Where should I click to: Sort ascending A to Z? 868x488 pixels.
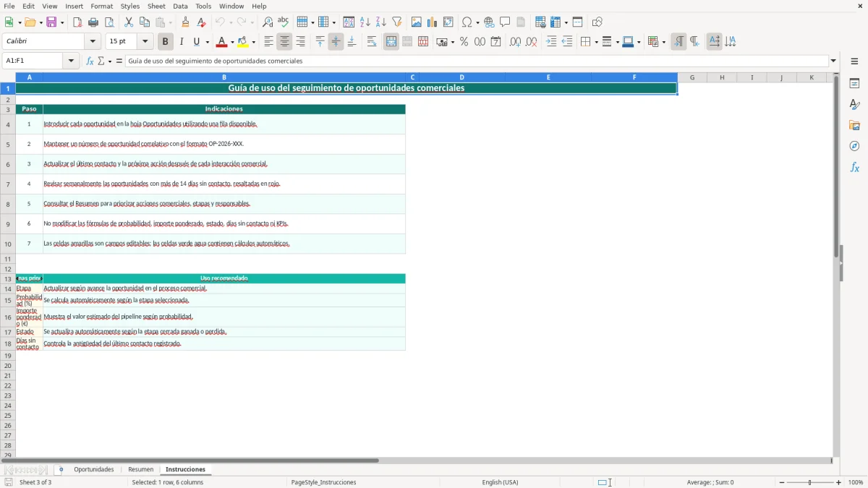[365, 22]
